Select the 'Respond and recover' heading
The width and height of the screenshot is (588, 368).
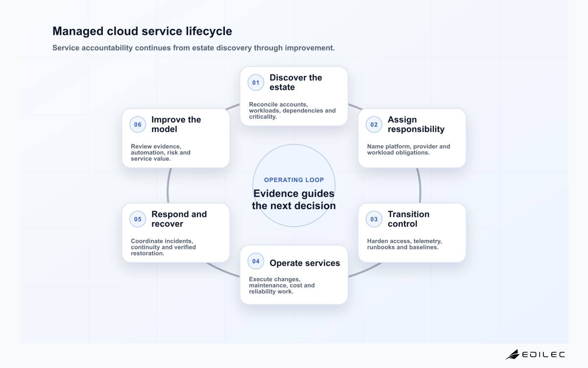pyautogui.click(x=179, y=219)
